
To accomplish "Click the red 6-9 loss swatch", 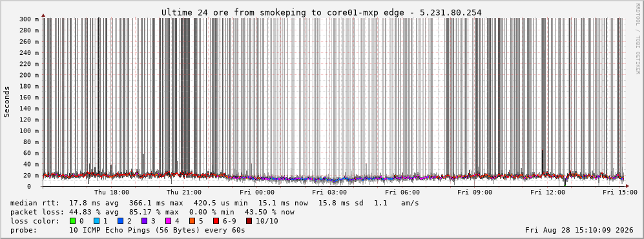I will [216, 222].
